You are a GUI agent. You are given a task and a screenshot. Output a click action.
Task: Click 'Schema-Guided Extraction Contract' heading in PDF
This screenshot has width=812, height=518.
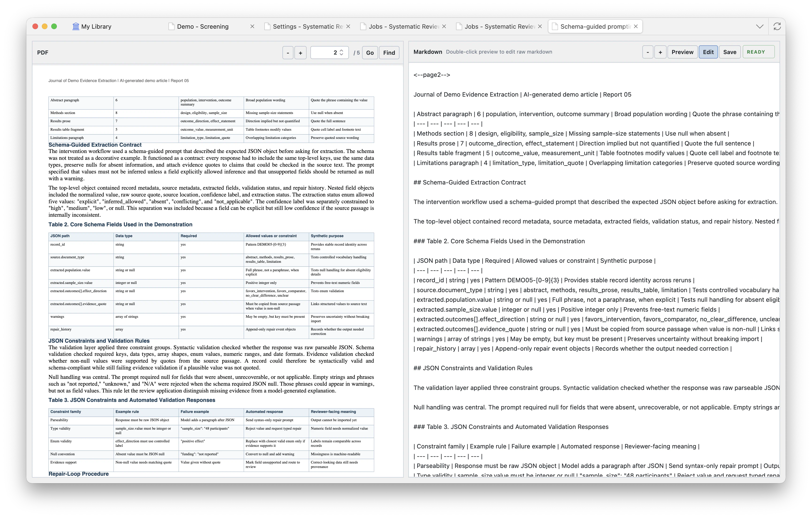tap(95, 145)
